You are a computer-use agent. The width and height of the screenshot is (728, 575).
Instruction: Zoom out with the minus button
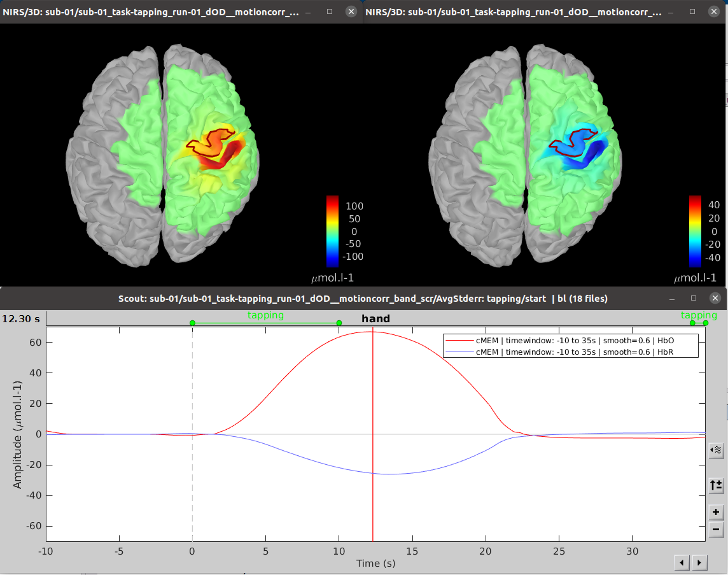click(716, 529)
